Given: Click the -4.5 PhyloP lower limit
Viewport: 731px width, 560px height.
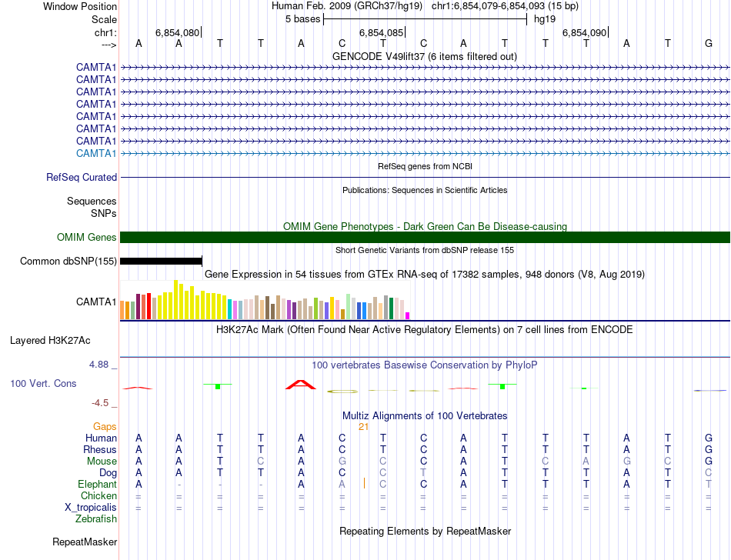Looking at the screenshot, I should (x=100, y=402).
